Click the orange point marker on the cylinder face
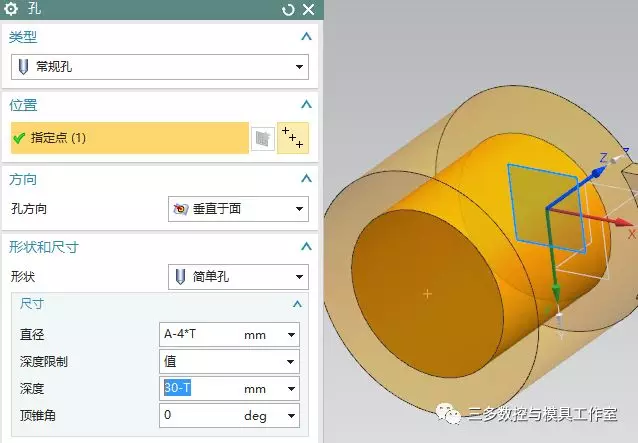 click(427, 294)
